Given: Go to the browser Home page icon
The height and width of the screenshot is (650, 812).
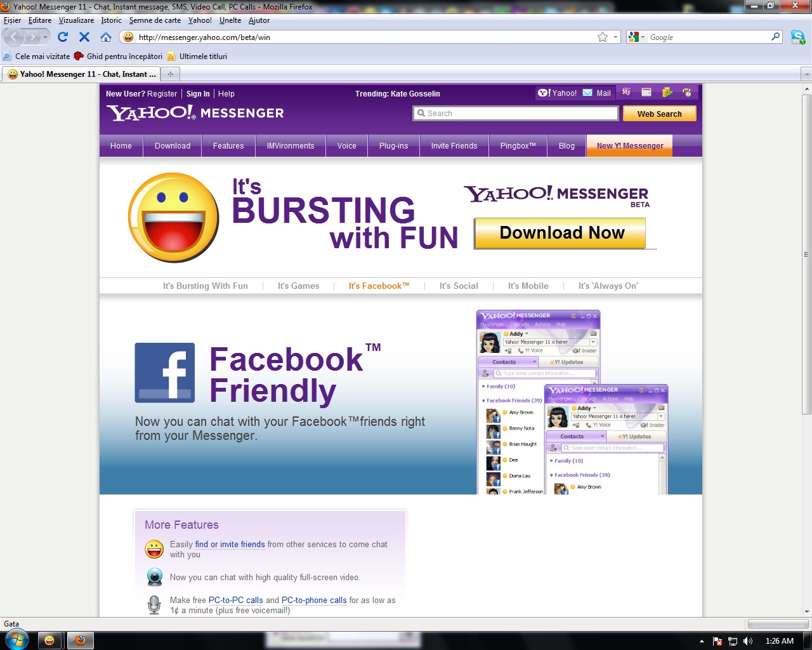Looking at the screenshot, I should point(106,37).
